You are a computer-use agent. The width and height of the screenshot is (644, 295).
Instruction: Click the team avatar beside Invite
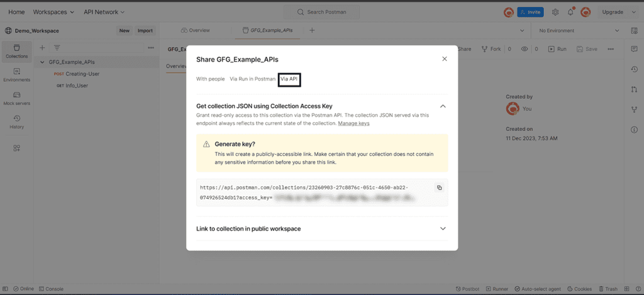[508, 13]
